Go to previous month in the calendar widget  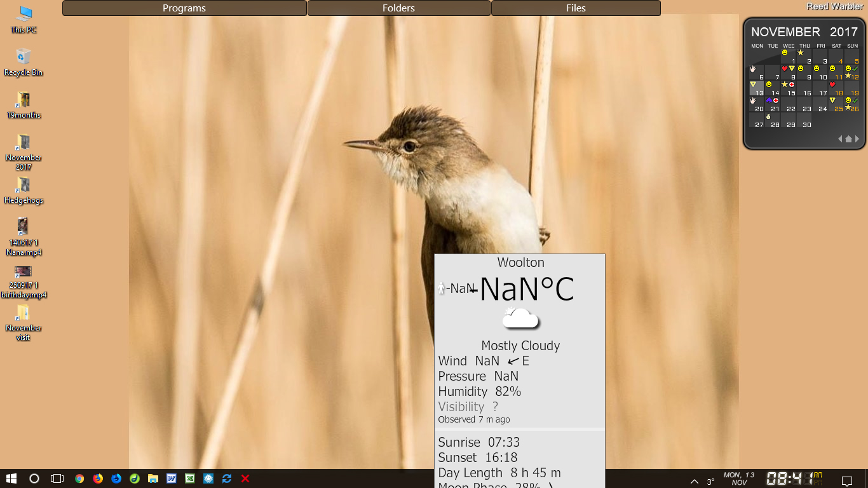coord(839,139)
